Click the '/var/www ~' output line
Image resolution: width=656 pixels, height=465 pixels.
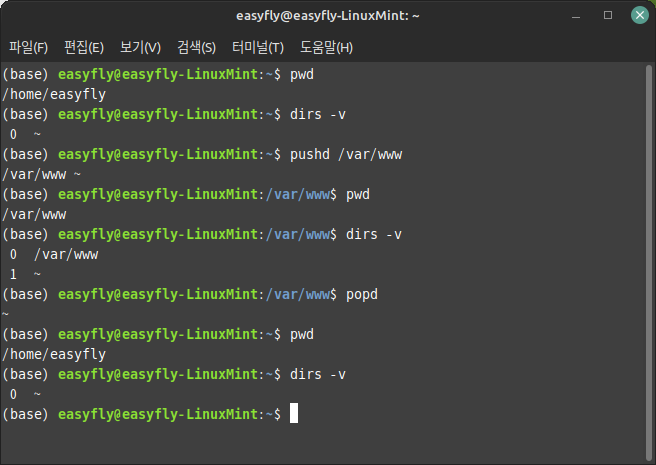(41, 175)
